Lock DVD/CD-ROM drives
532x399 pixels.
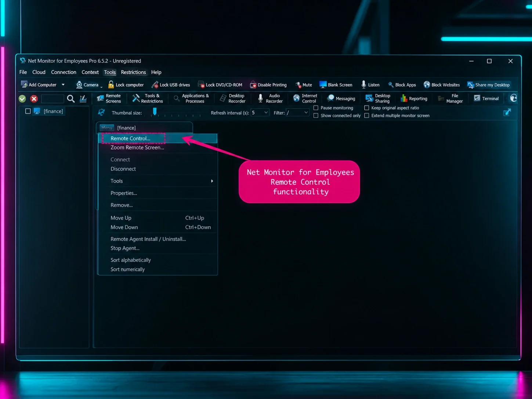click(x=220, y=85)
